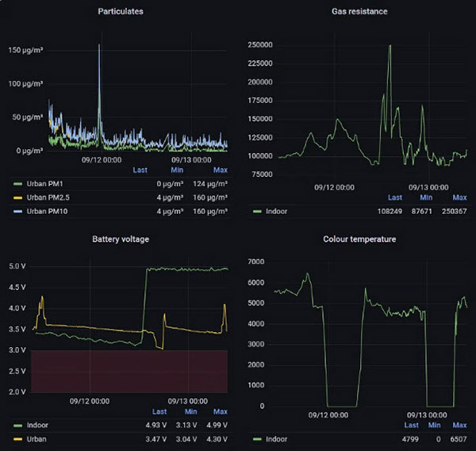
Task: Isolate the Urban PM10 series label
Action: click(51, 212)
